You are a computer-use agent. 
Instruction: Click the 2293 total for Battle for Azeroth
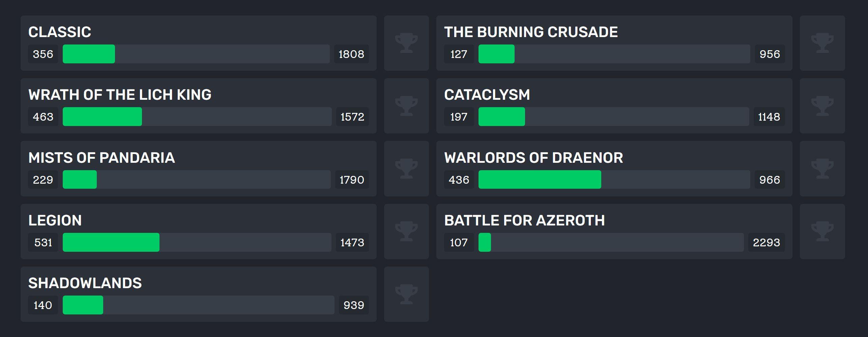pos(766,242)
